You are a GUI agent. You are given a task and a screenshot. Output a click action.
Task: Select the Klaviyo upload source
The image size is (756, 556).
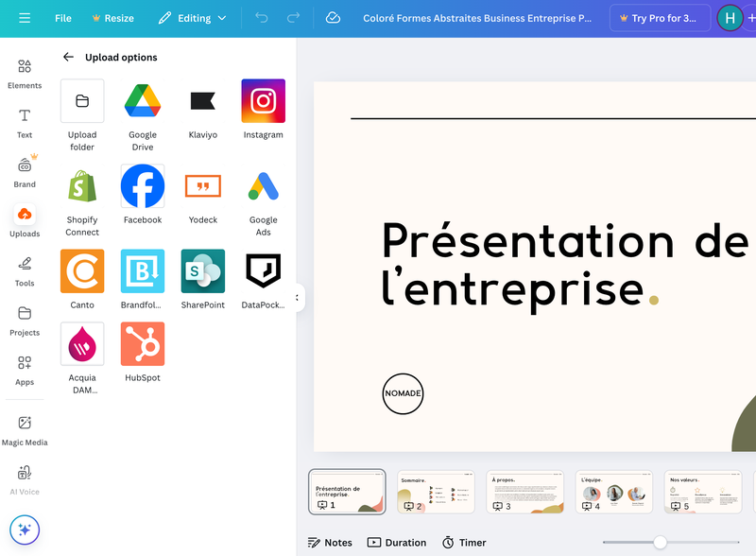point(203,110)
